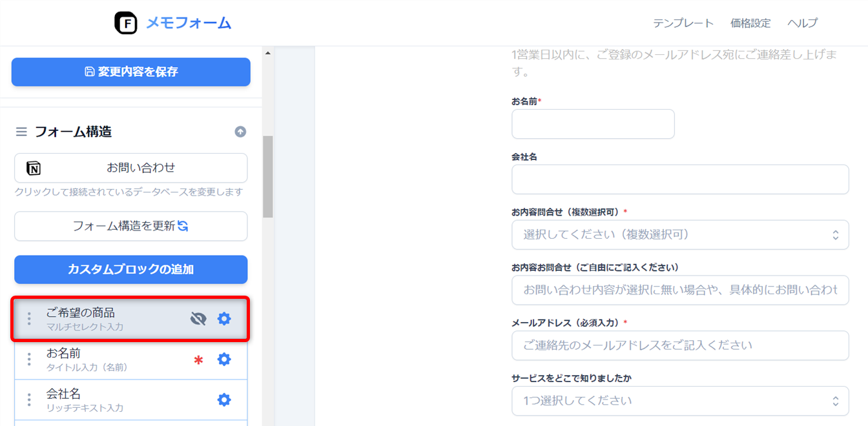
Task: Click drag handle dots beside お名前
Action: point(29,360)
